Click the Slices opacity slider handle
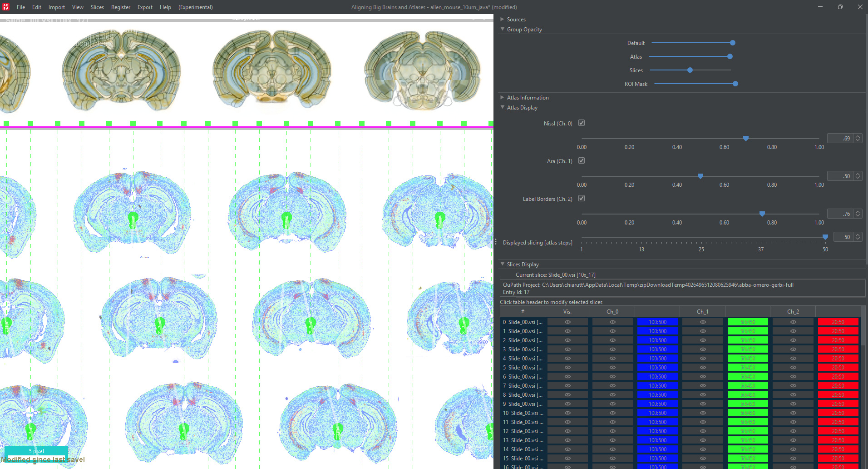The image size is (868, 469). point(690,70)
